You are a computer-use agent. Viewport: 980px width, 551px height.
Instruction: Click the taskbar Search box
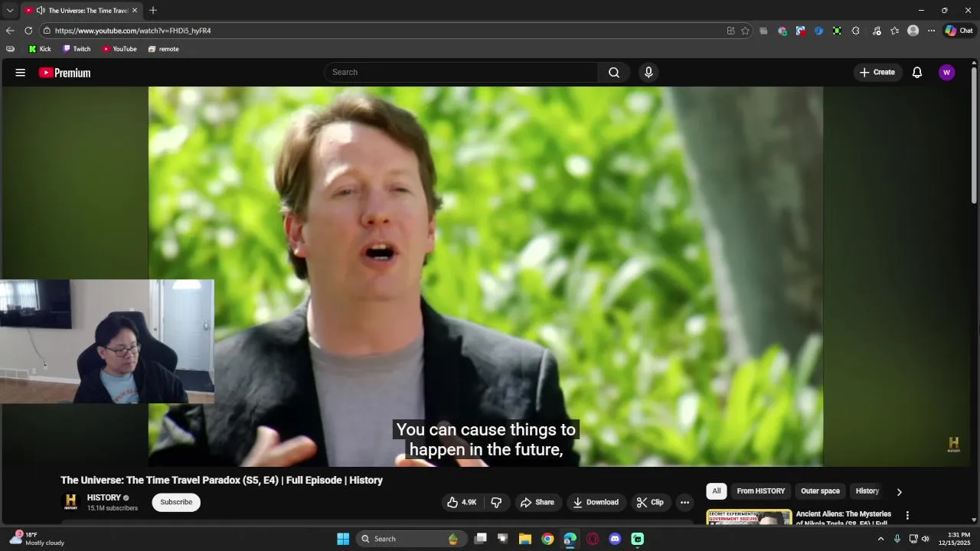411,539
